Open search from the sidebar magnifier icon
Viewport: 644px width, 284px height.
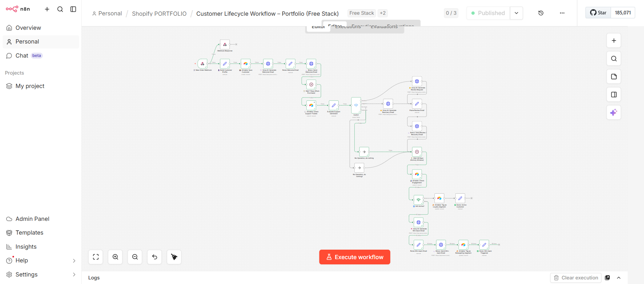coord(60,9)
